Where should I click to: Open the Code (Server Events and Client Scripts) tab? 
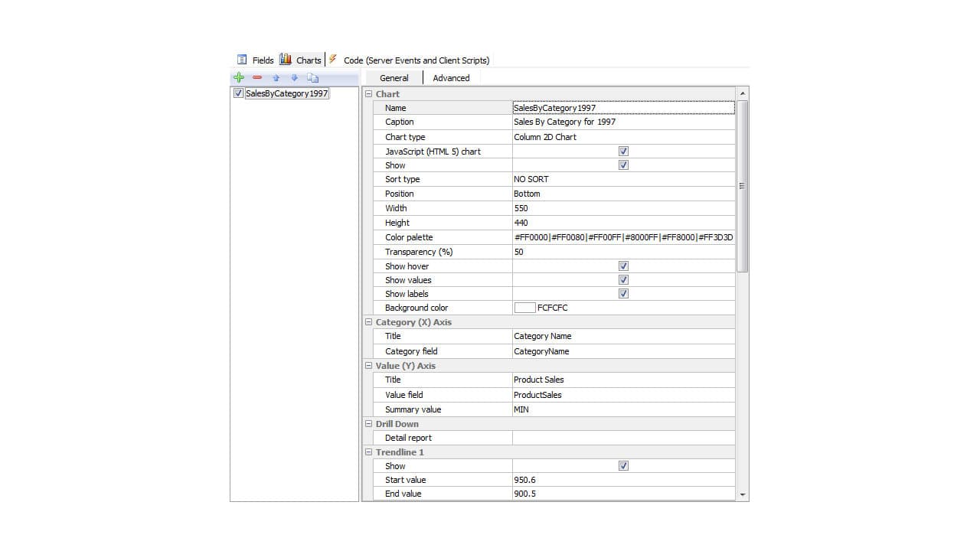tap(416, 60)
